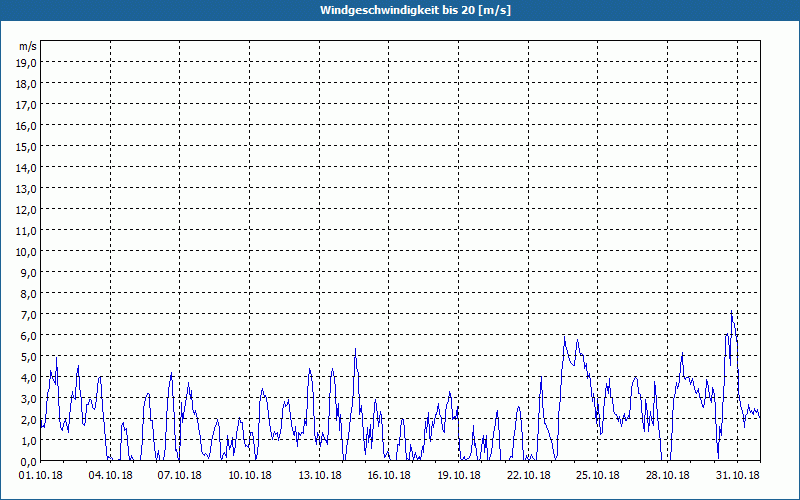Click the 04.10.18 date label
This screenshot has height=500, width=800.
[x=110, y=475]
